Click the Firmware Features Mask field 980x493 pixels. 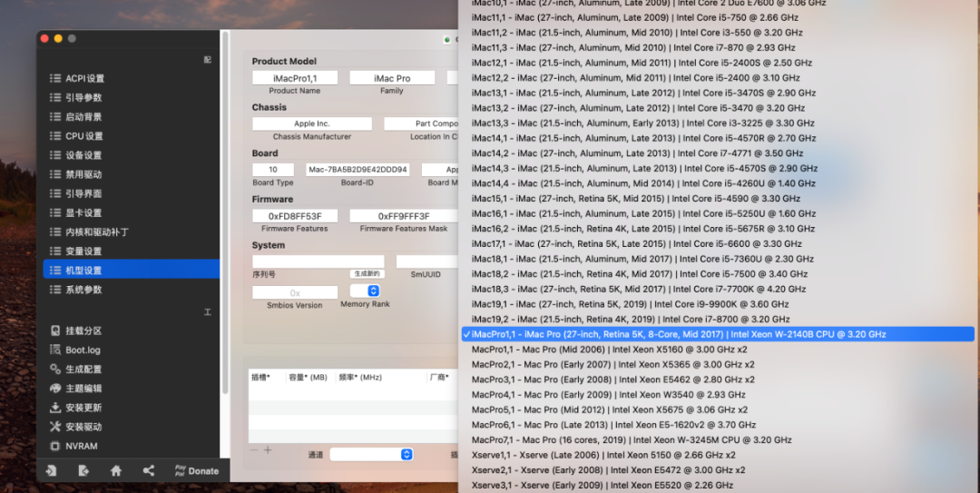pyautogui.click(x=404, y=216)
